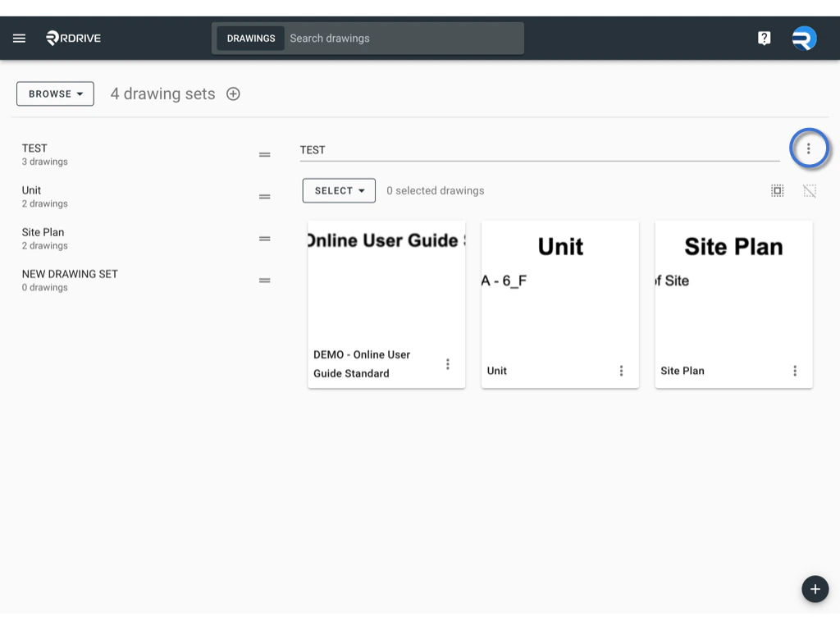Click the search drawings input field
Image resolution: width=840 pixels, height=630 pixels.
pyautogui.click(x=402, y=38)
